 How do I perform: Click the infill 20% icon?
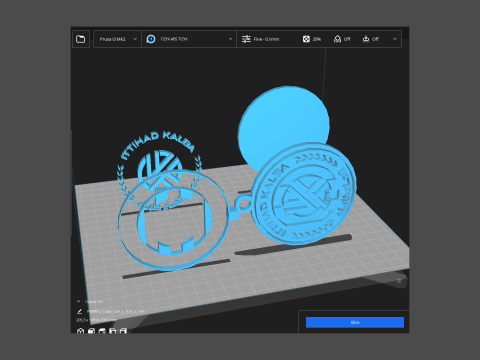pos(306,39)
